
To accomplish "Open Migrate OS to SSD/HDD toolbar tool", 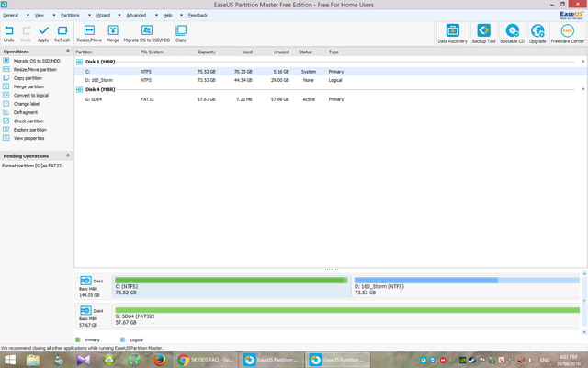I will (x=147, y=33).
